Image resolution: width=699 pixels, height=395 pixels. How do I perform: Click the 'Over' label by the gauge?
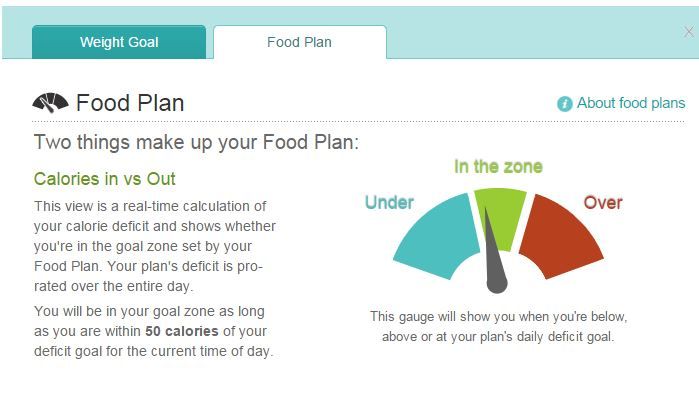pos(603,203)
